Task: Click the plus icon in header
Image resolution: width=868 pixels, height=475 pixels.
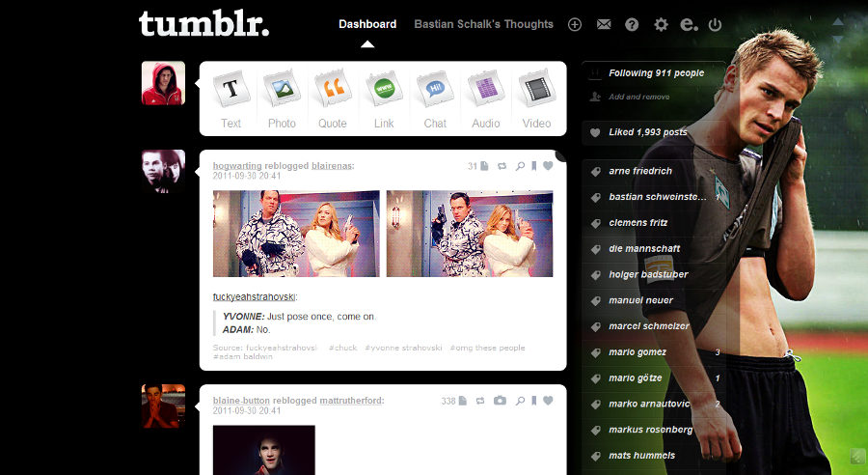Action: (x=575, y=24)
